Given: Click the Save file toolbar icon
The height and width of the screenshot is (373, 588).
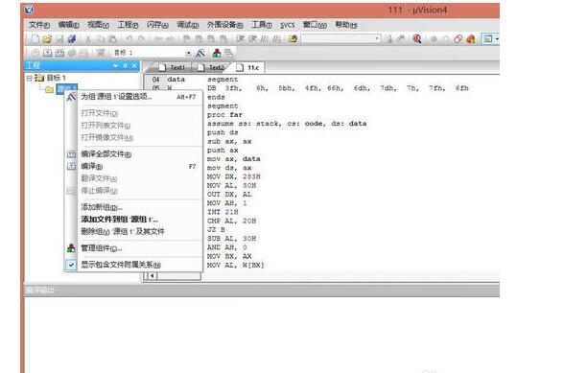Looking at the screenshot, I should [x=59, y=38].
